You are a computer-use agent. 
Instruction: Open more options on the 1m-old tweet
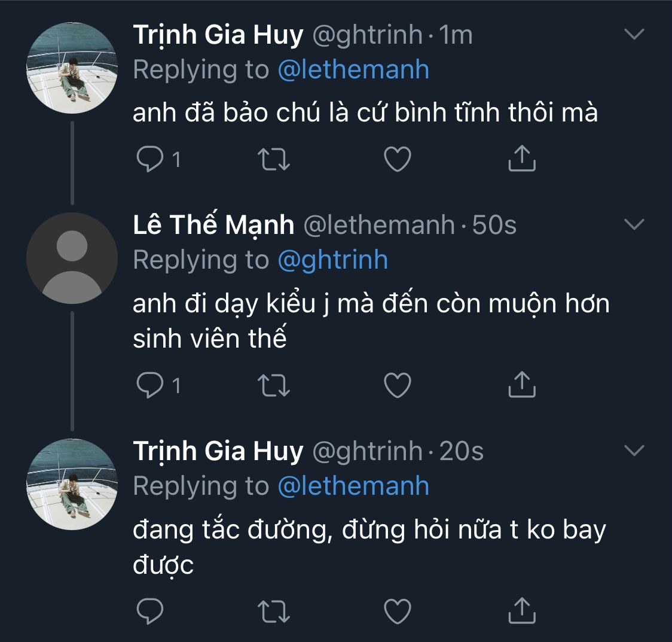click(634, 34)
